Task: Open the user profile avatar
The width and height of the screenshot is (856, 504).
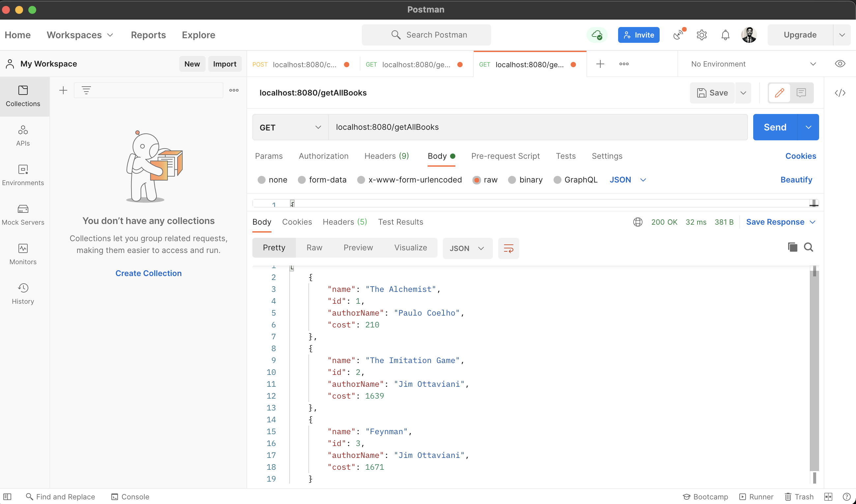Action: pos(749,35)
